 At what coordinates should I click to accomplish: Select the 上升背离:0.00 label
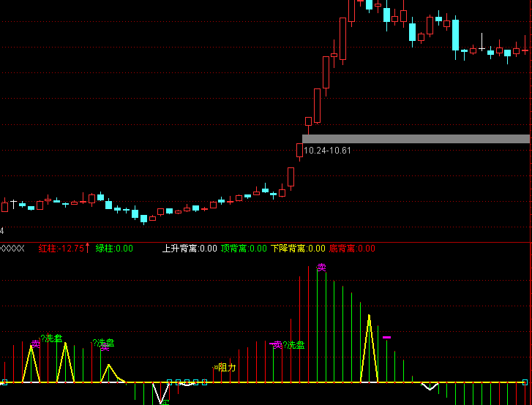(x=190, y=249)
